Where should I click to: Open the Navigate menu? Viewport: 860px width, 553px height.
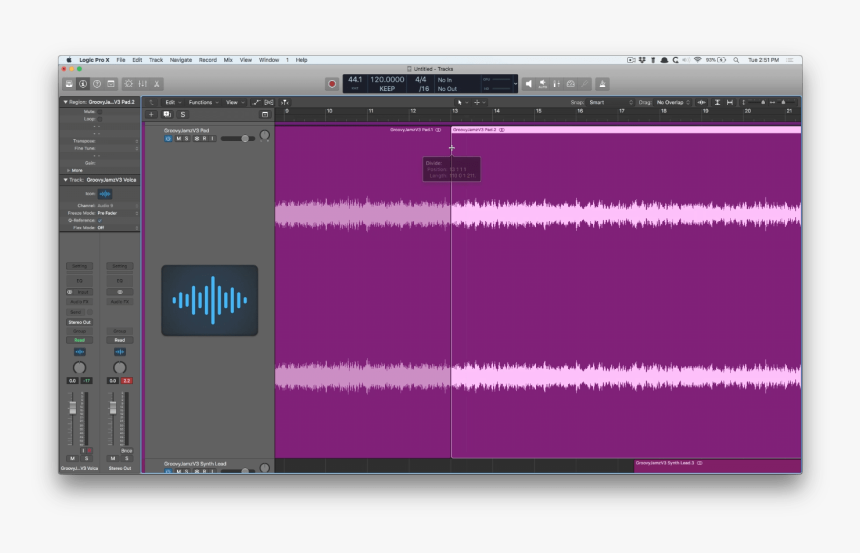180,60
